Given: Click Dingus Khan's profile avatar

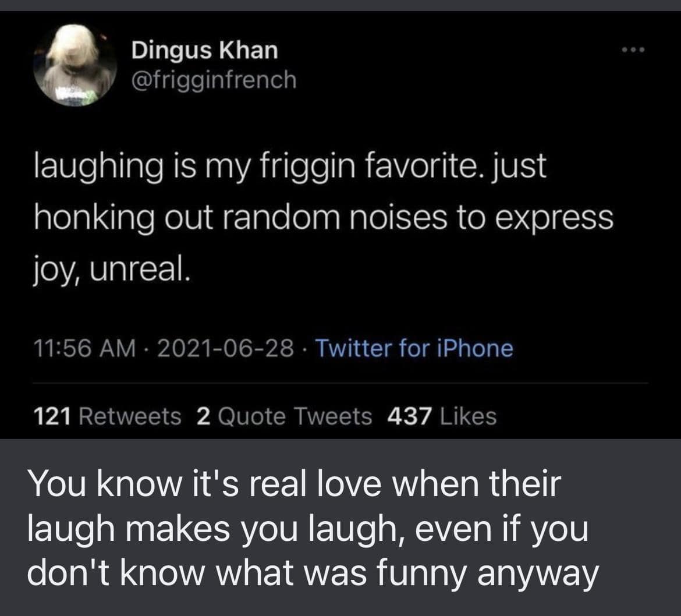Looking at the screenshot, I should [75, 65].
